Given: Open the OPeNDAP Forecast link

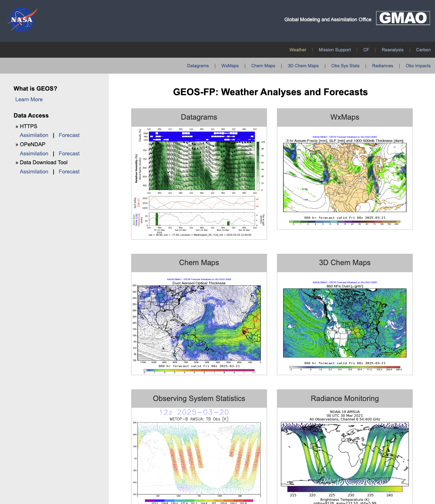Looking at the screenshot, I should coord(69,154).
